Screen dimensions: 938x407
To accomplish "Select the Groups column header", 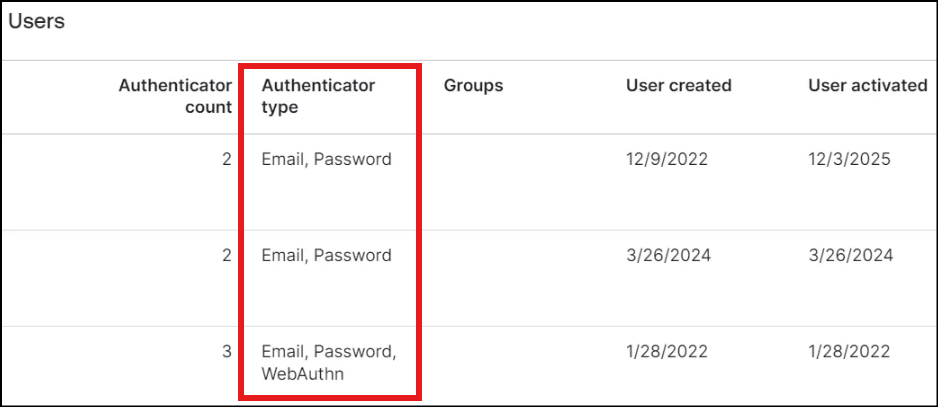I will 473,86.
